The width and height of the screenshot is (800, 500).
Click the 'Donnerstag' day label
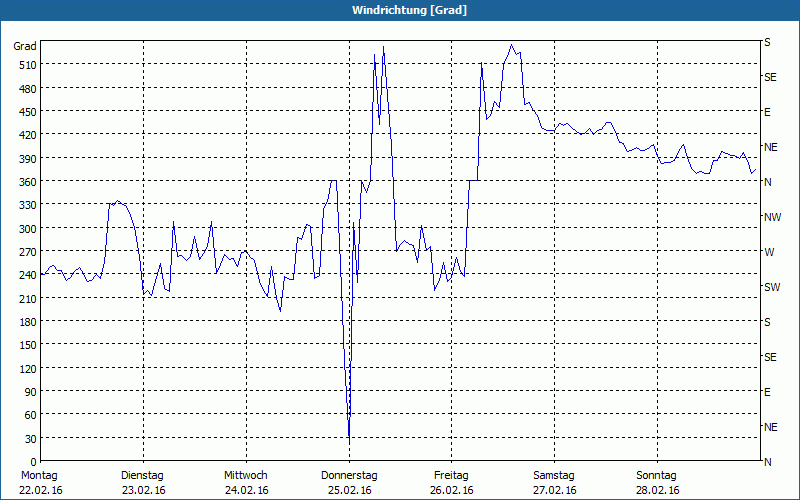[x=349, y=476]
